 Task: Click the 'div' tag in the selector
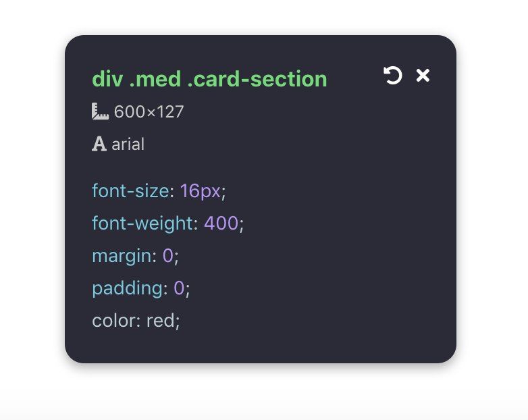coord(107,79)
